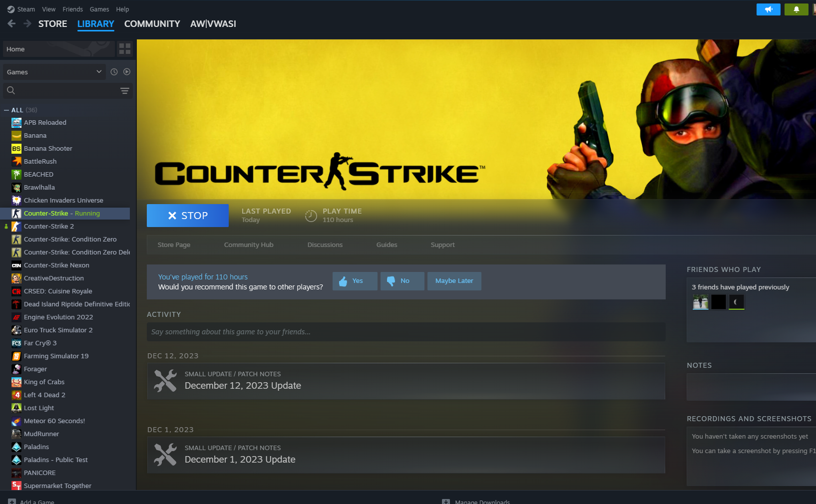Collapse the ALL games list
Screen dimensions: 816x504
[6, 110]
